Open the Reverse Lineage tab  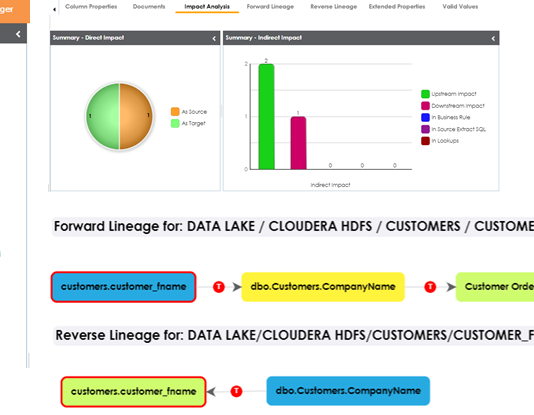tap(333, 6)
